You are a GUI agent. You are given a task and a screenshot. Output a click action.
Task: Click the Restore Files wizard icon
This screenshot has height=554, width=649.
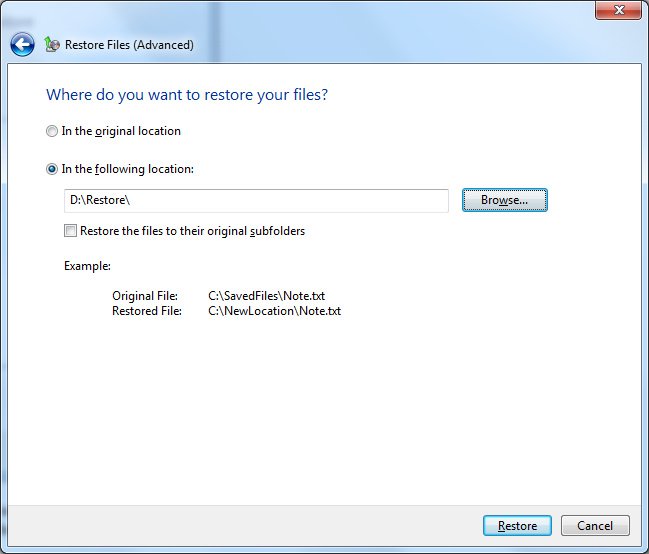pos(52,44)
